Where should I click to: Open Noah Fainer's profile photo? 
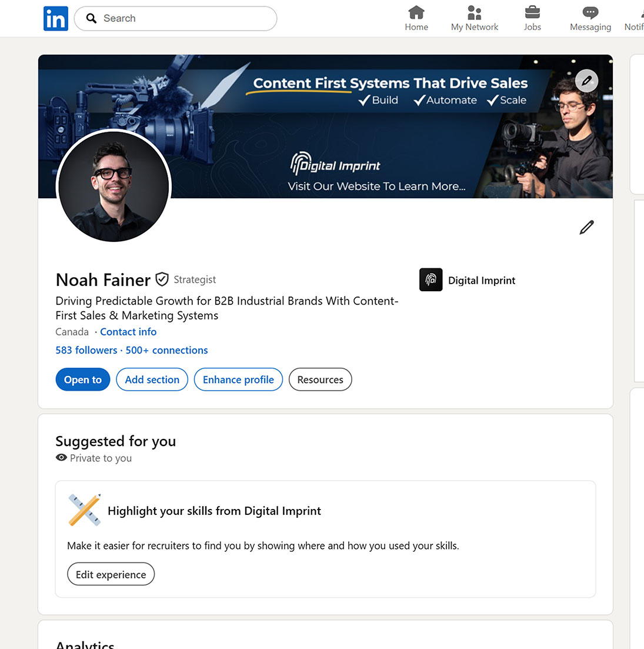coord(114,187)
